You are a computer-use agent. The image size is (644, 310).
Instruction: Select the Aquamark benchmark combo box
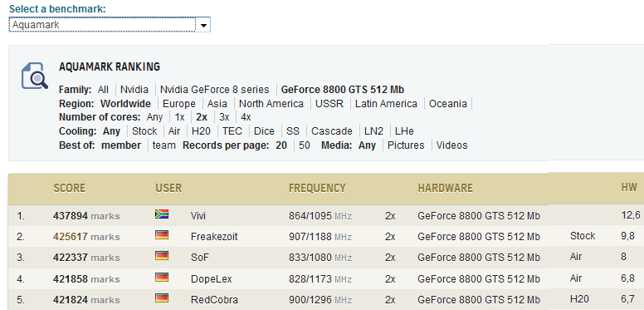pos(110,25)
